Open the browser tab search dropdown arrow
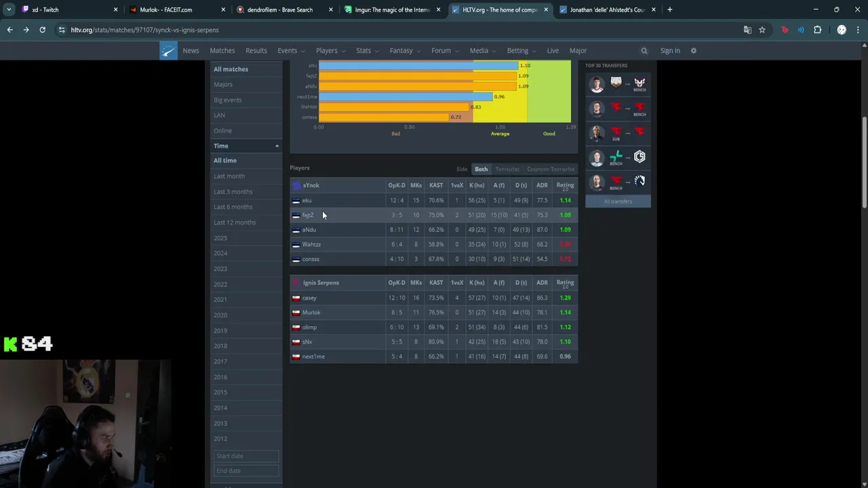 (9, 9)
